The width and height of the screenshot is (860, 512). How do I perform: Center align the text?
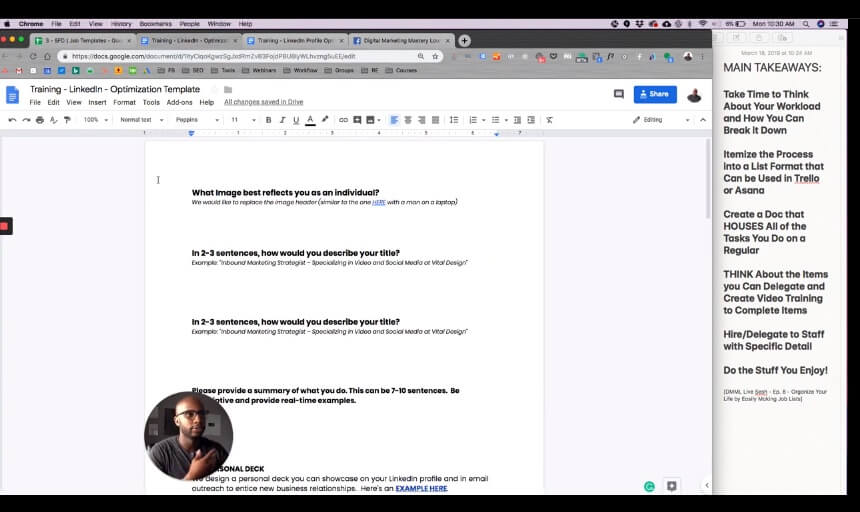(408, 120)
